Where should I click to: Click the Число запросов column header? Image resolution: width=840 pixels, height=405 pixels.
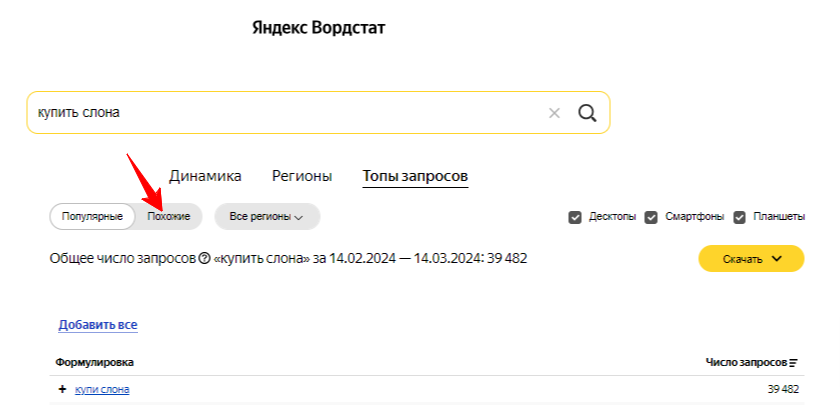tap(746, 363)
